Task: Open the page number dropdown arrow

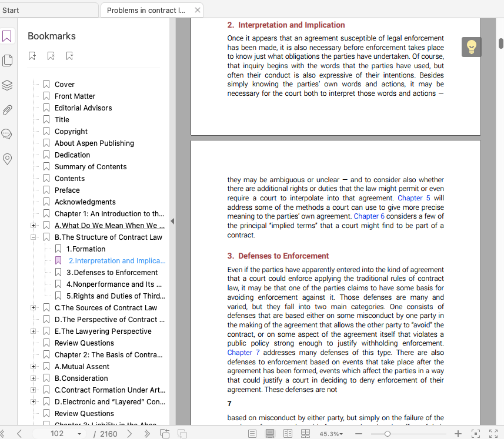Action: (x=79, y=434)
